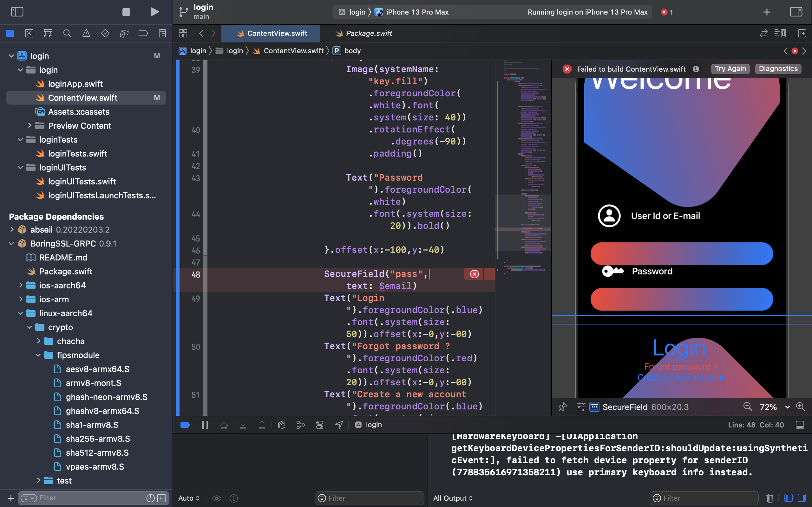The height and width of the screenshot is (507, 812).
Task: Click the Stop button in the toolbar
Action: click(126, 12)
